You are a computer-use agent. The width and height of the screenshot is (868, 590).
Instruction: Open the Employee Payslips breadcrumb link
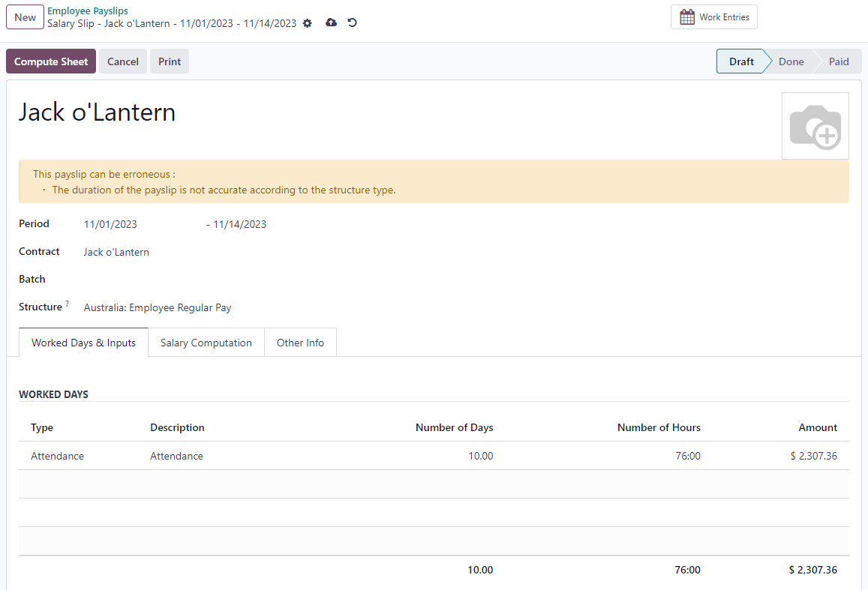[x=88, y=10]
